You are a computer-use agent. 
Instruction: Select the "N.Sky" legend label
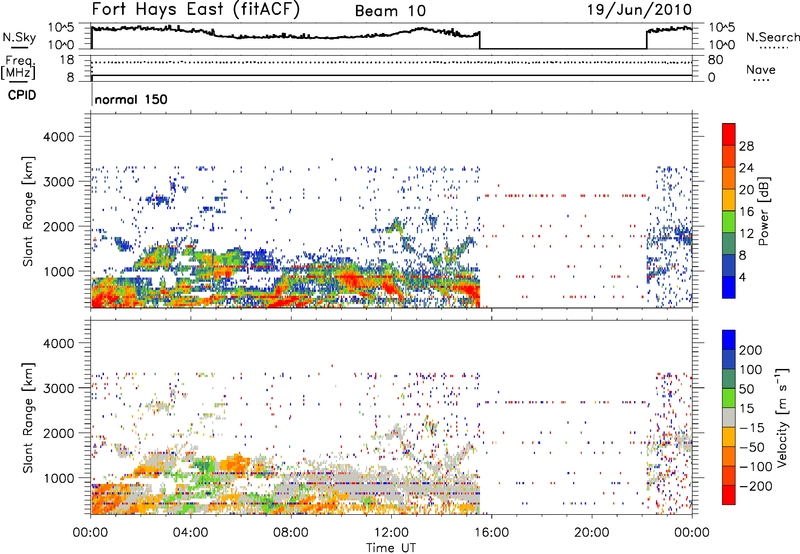coord(19,37)
